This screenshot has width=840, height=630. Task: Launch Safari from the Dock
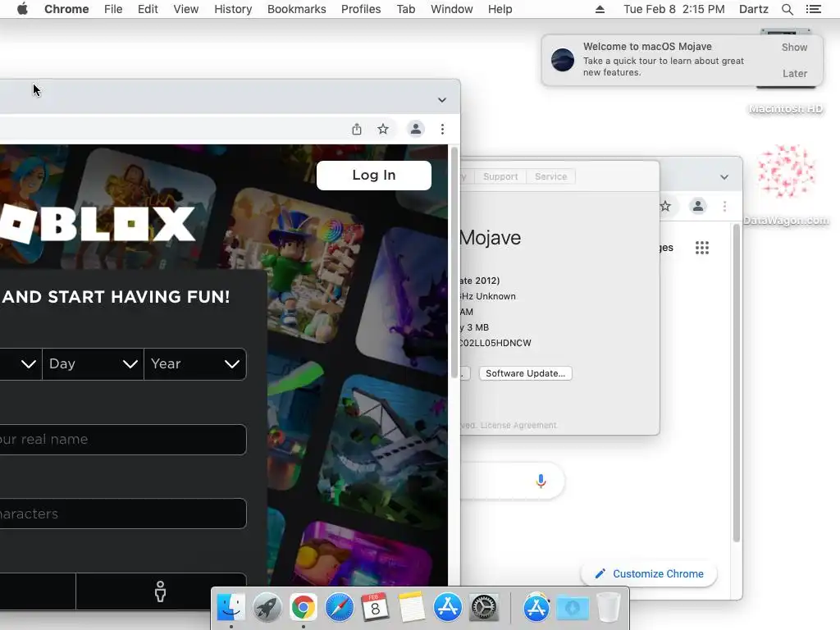pos(339,608)
